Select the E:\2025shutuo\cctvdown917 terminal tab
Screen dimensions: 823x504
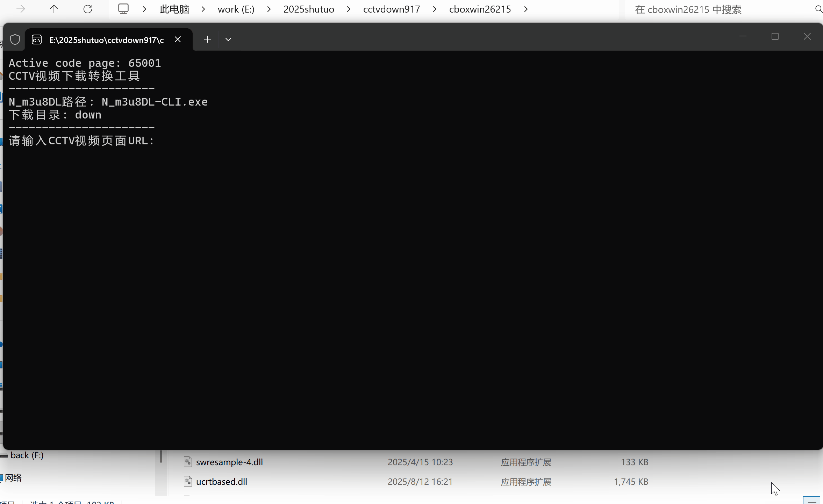(106, 40)
